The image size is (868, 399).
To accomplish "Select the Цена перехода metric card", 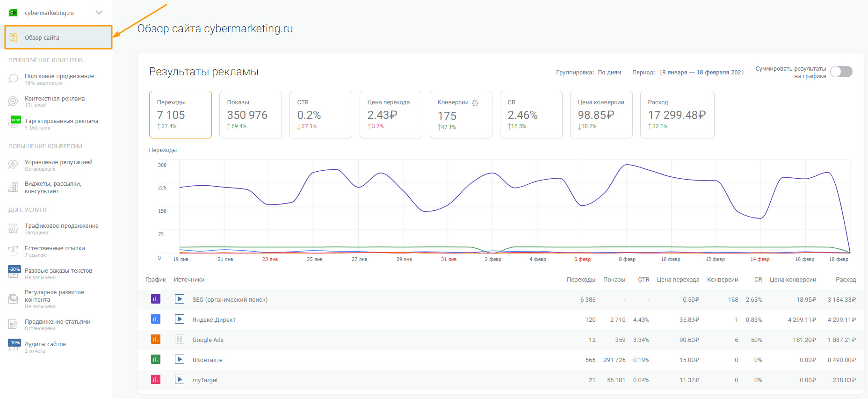I will click(x=391, y=115).
